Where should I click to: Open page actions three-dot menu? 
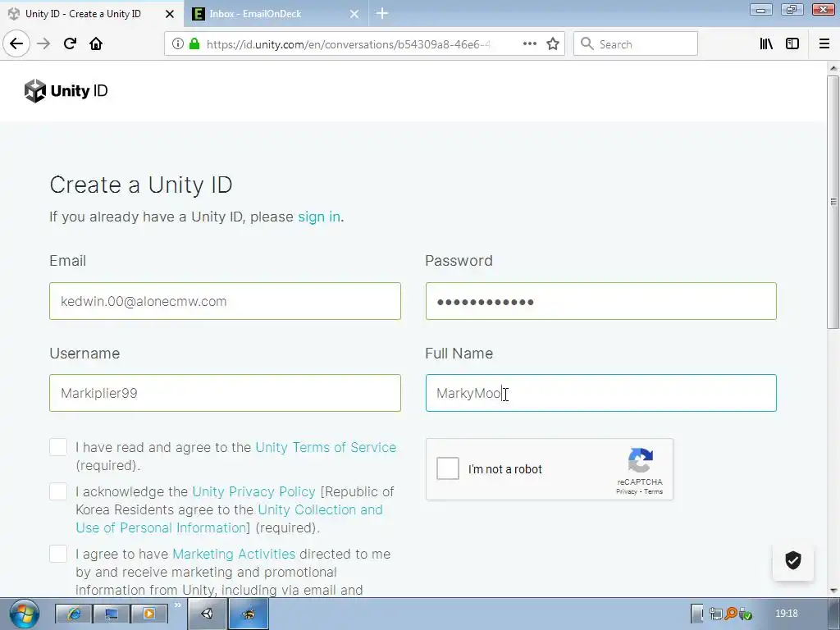(x=530, y=44)
